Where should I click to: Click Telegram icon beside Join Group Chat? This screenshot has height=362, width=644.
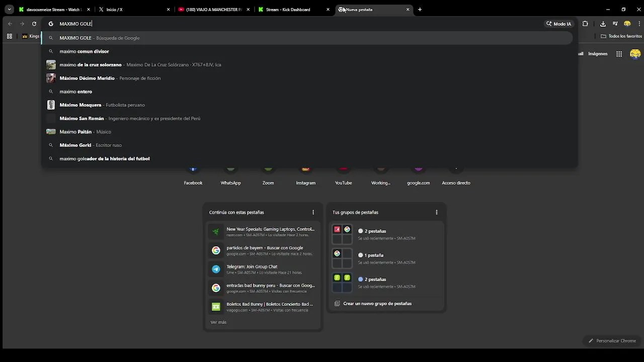pyautogui.click(x=216, y=269)
